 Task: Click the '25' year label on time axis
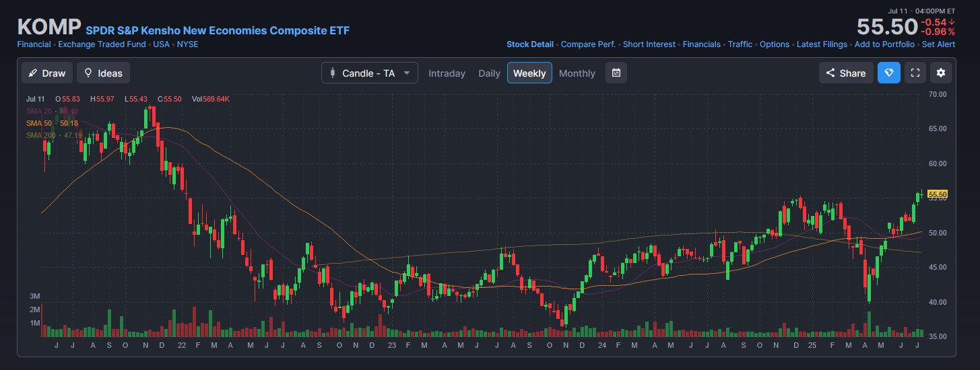[812, 345]
